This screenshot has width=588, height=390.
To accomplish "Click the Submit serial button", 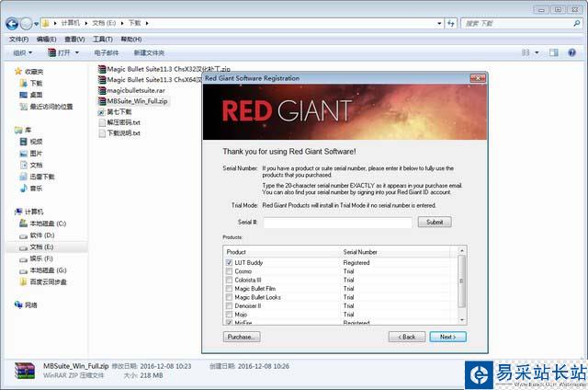I will click(435, 222).
